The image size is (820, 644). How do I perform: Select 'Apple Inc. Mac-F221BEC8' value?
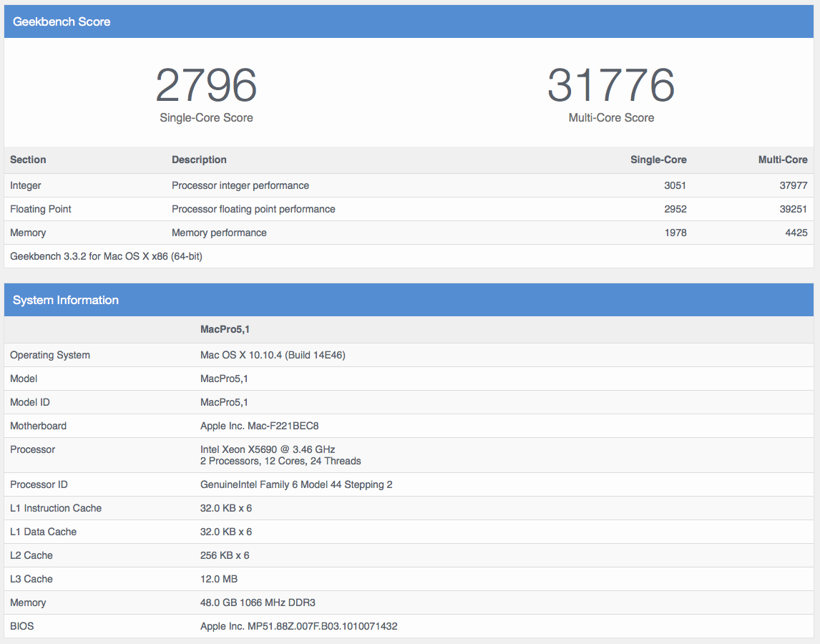tap(260, 426)
